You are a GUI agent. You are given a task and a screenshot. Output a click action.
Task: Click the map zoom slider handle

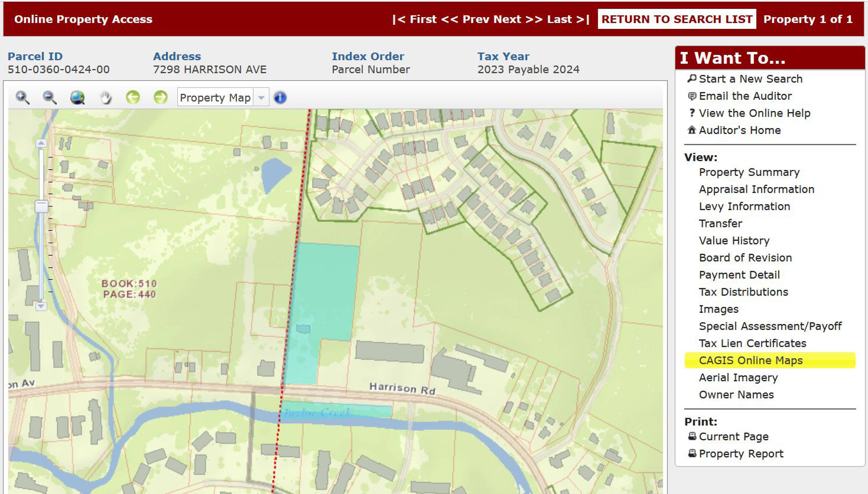pyautogui.click(x=41, y=206)
